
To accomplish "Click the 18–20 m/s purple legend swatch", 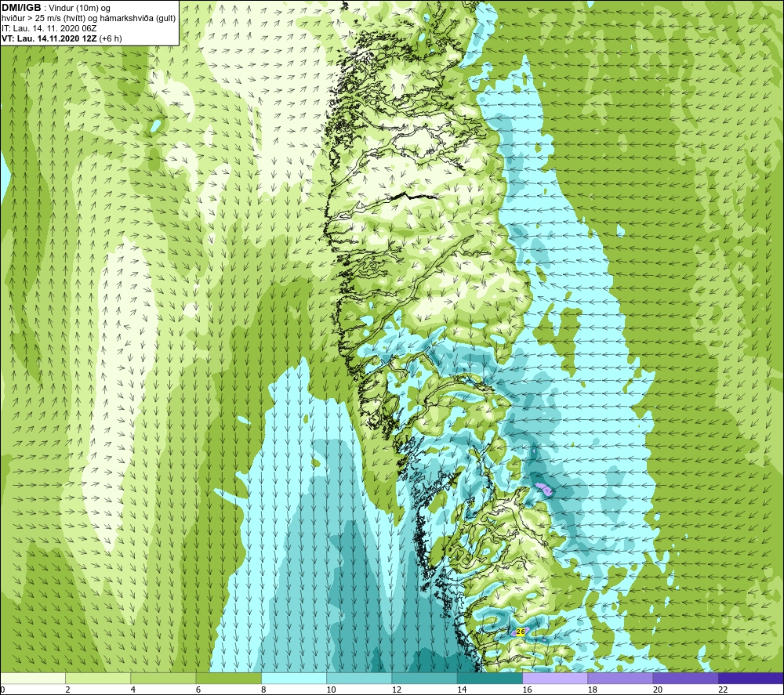I will tap(620, 678).
